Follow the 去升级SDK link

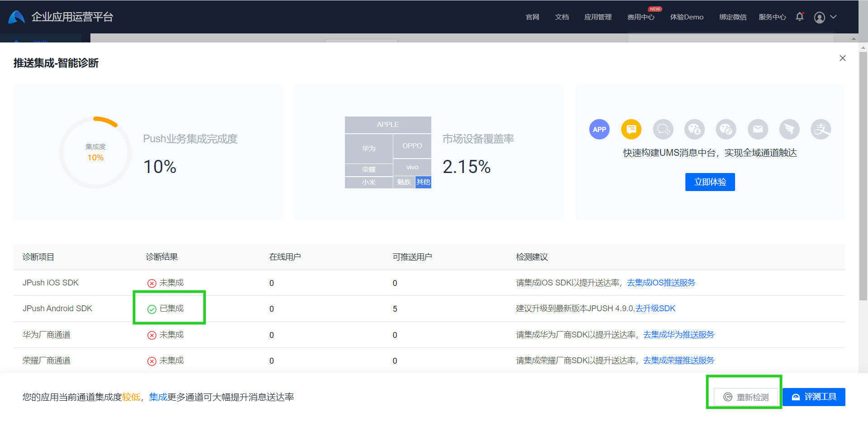click(x=656, y=309)
